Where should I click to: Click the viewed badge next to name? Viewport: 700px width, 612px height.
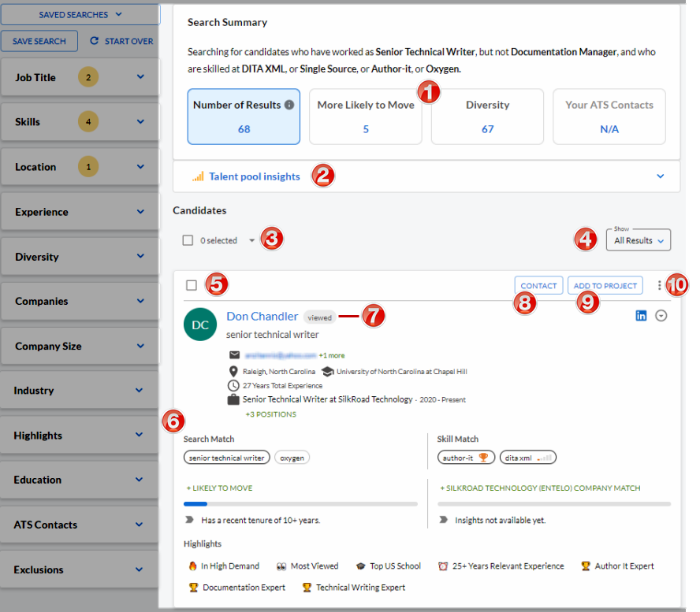pyautogui.click(x=319, y=317)
